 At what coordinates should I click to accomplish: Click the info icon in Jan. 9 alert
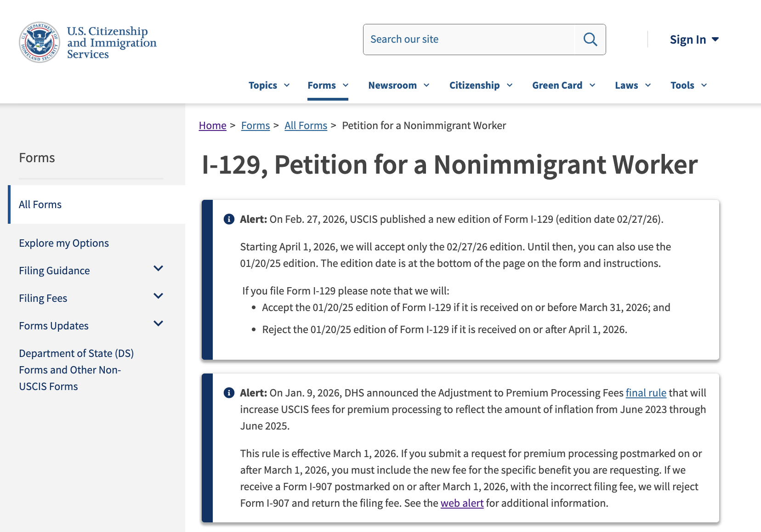(229, 393)
